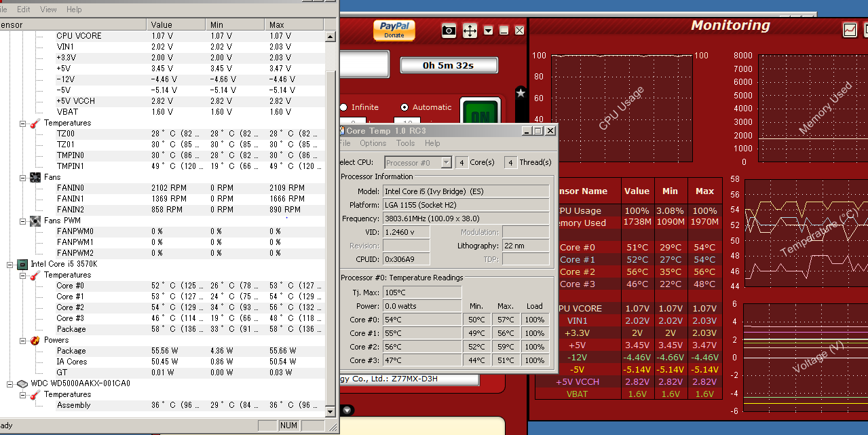Click the Fans icon above FANIN0
This screenshot has height=435, width=868.
click(x=35, y=177)
